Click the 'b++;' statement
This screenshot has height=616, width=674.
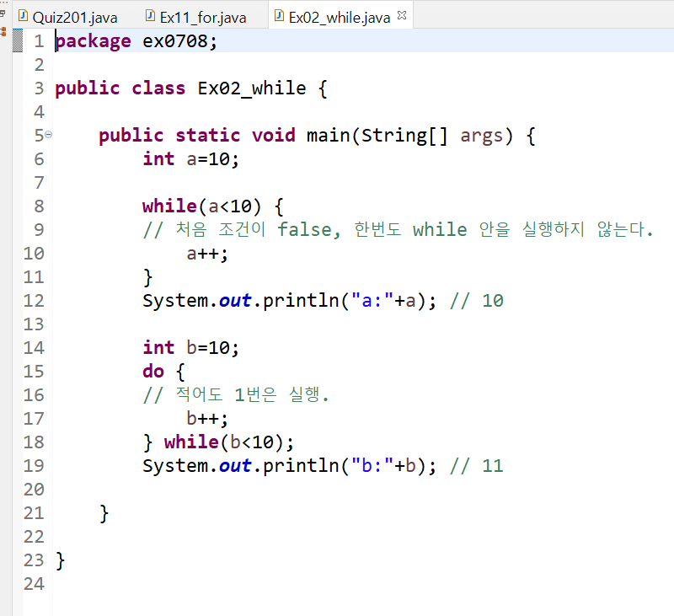(x=207, y=418)
